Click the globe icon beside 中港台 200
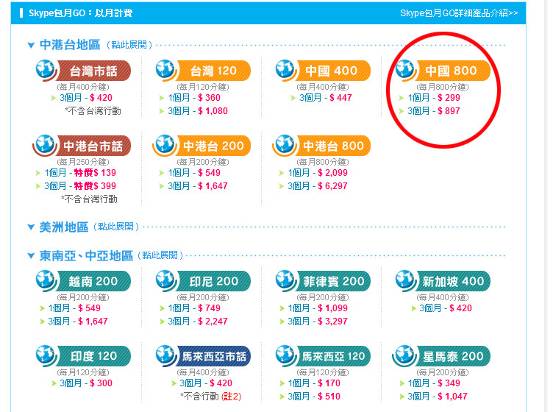Image resolution: width=553 pixels, height=412 pixels. coord(164,145)
